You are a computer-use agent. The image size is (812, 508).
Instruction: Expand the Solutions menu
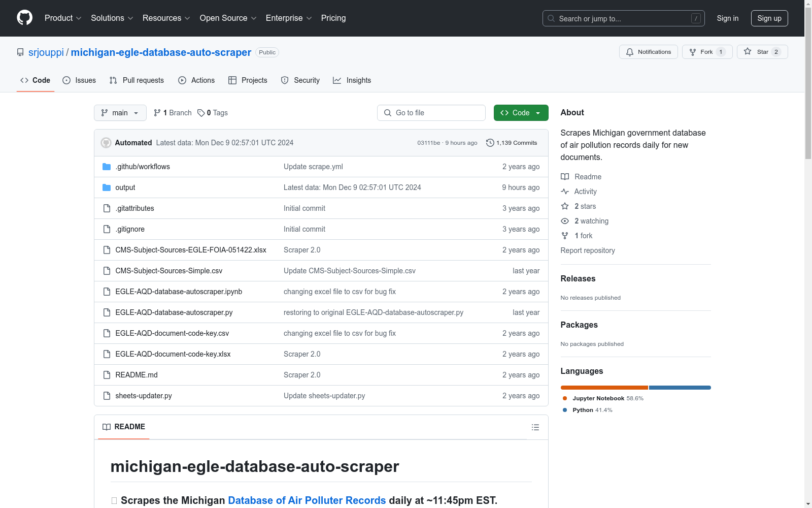point(112,18)
